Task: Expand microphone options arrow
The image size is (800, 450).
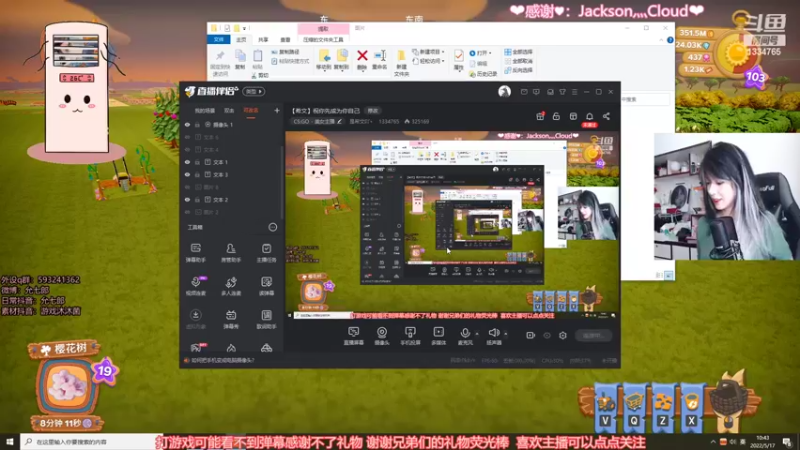Action: 477,334
